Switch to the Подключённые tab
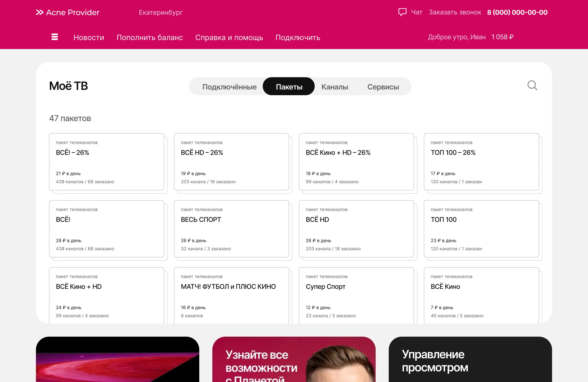Viewport: 588px width, 382px height. click(x=229, y=87)
